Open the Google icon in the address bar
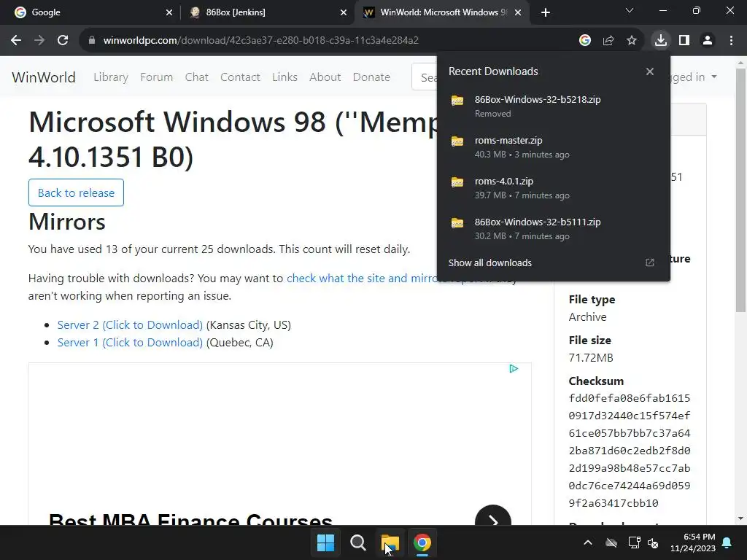747x560 pixels. 585,41
